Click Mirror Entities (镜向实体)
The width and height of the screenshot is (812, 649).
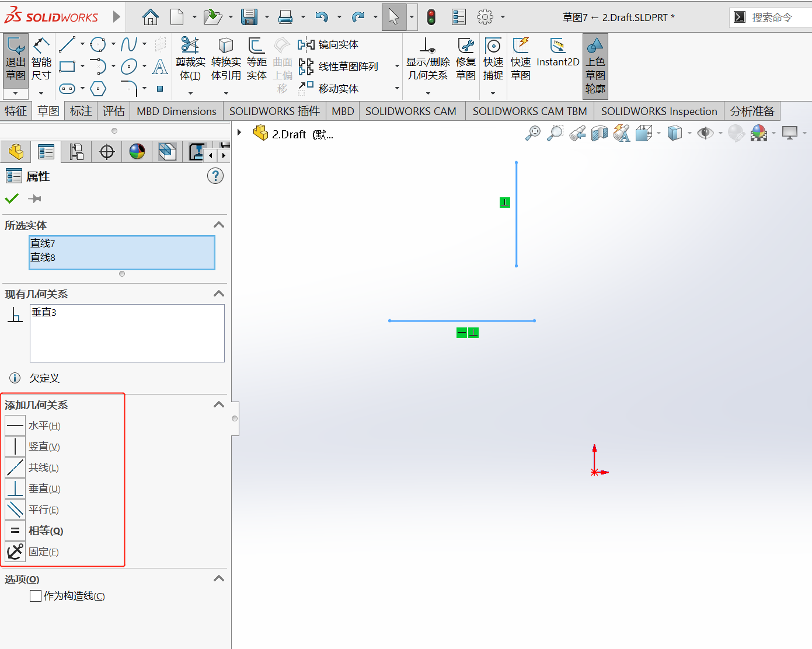click(329, 44)
